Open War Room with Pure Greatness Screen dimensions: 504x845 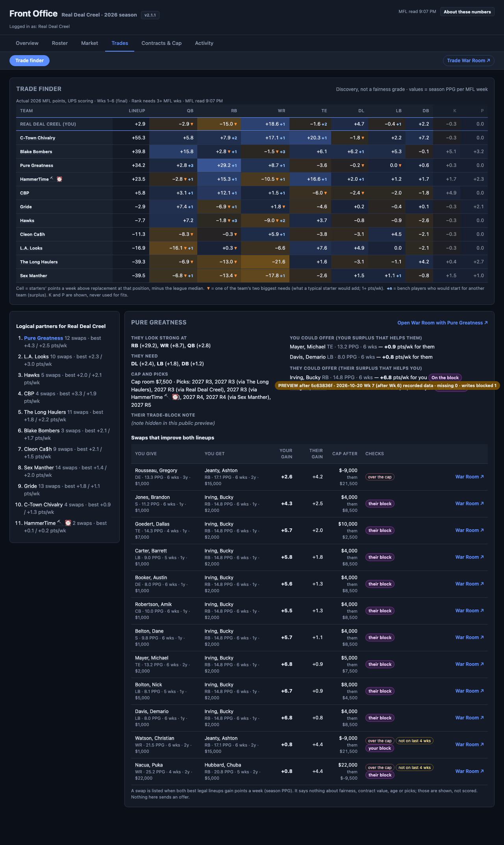443,323
